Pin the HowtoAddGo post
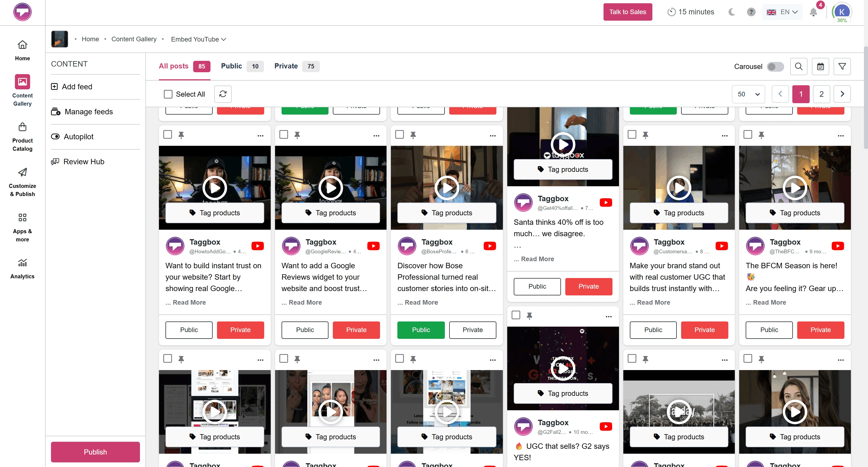Viewport: 868px width, 467px height. tap(181, 135)
